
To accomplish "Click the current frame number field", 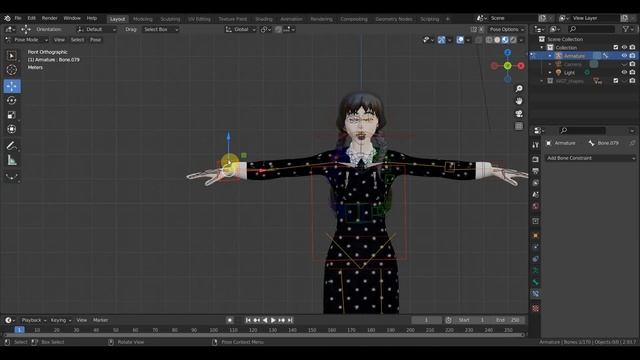I will pyautogui.click(x=426, y=320).
